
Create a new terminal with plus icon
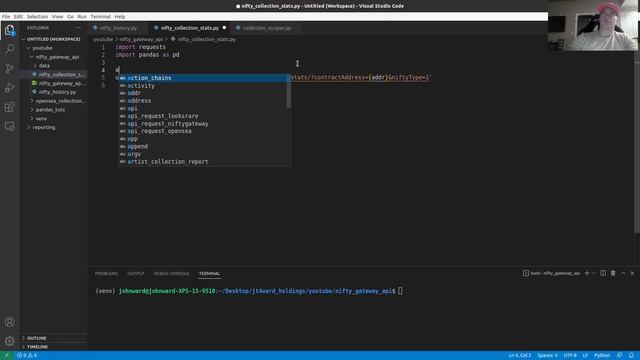pos(587,273)
